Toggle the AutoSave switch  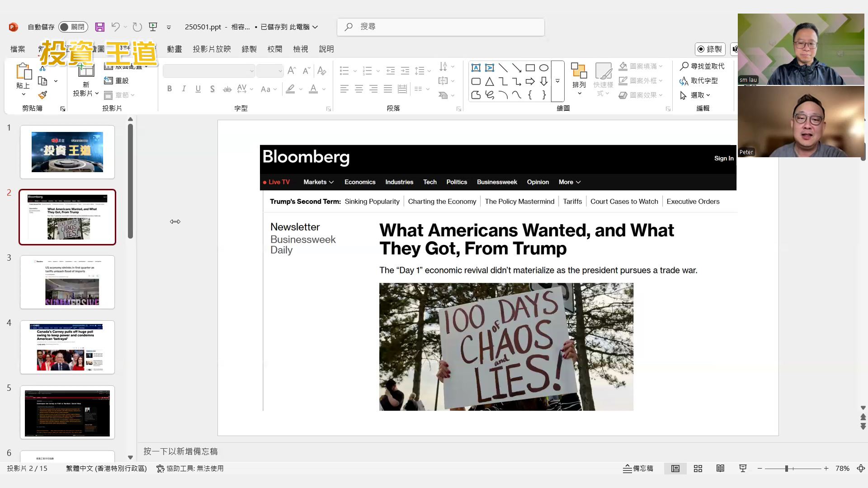[73, 27]
